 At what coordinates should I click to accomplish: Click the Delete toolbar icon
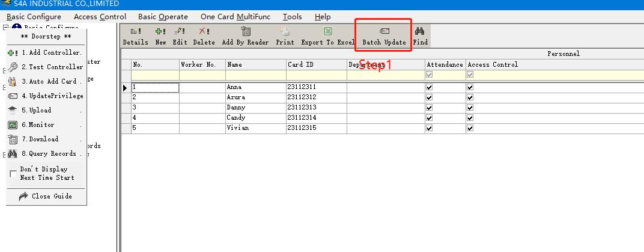(204, 32)
